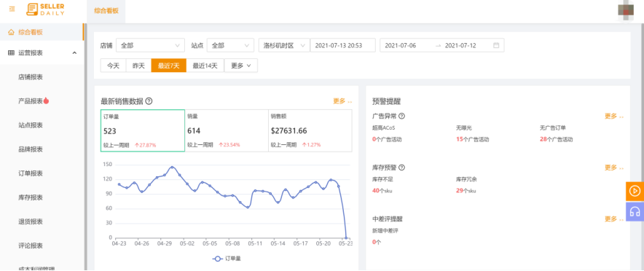Collapse the 运营报表 menu chevron
This screenshot has width=644, height=271.
pos(74,53)
